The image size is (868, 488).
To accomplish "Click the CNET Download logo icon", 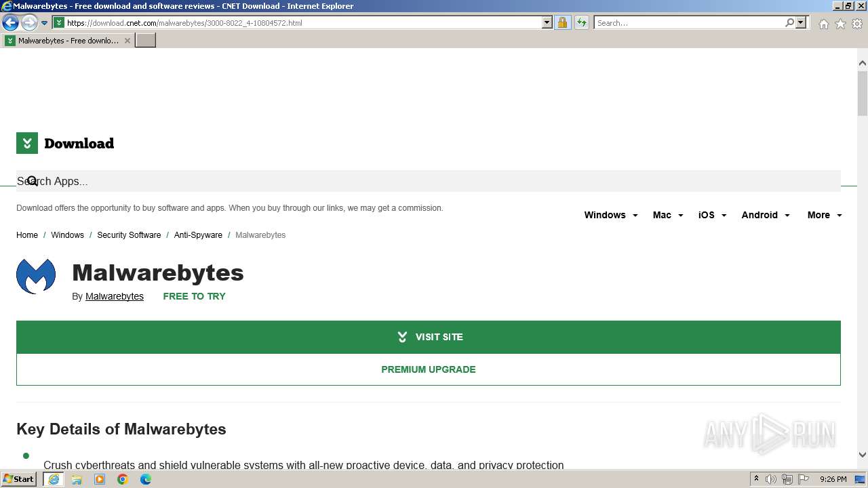I will pos(27,143).
